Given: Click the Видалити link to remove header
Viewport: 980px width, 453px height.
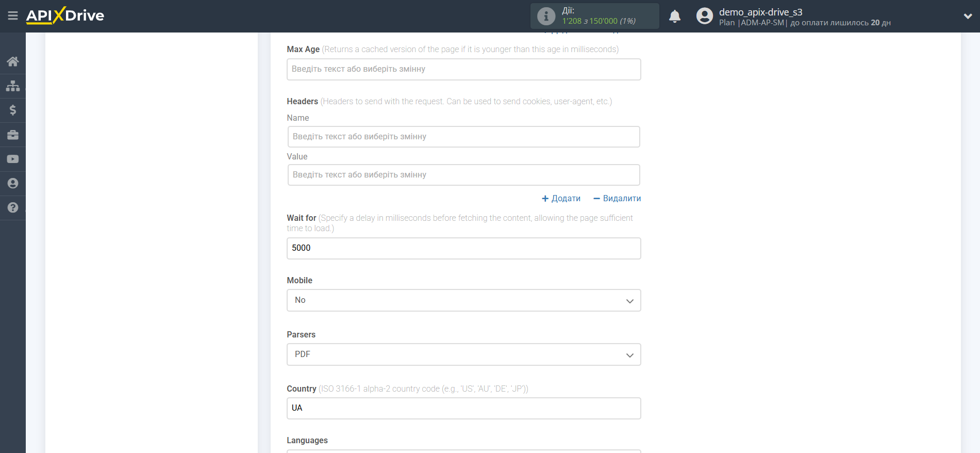Looking at the screenshot, I should (x=617, y=199).
